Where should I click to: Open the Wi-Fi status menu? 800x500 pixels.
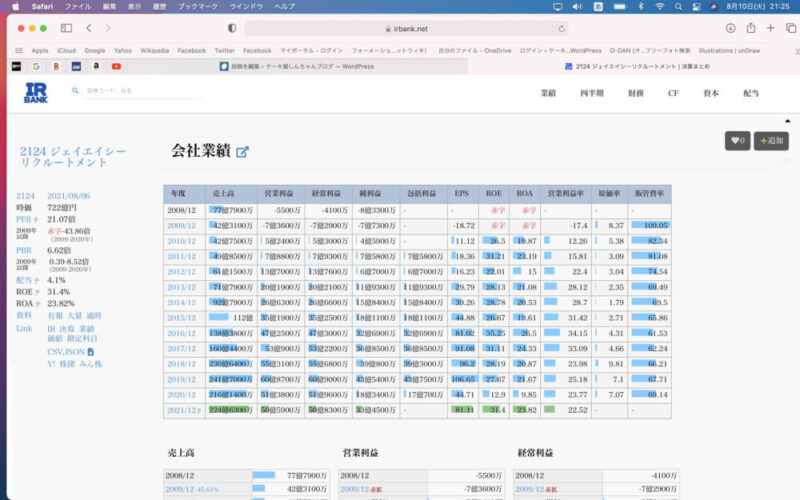point(660,7)
